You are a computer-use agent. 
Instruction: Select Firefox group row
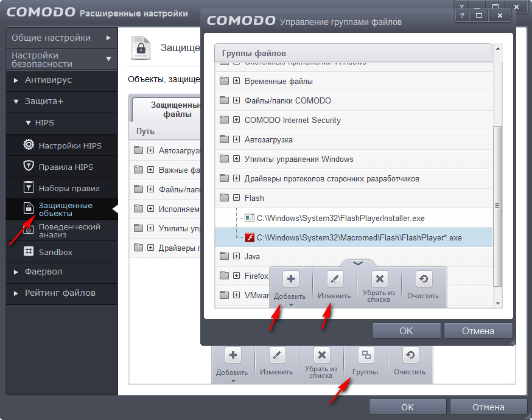click(242, 276)
